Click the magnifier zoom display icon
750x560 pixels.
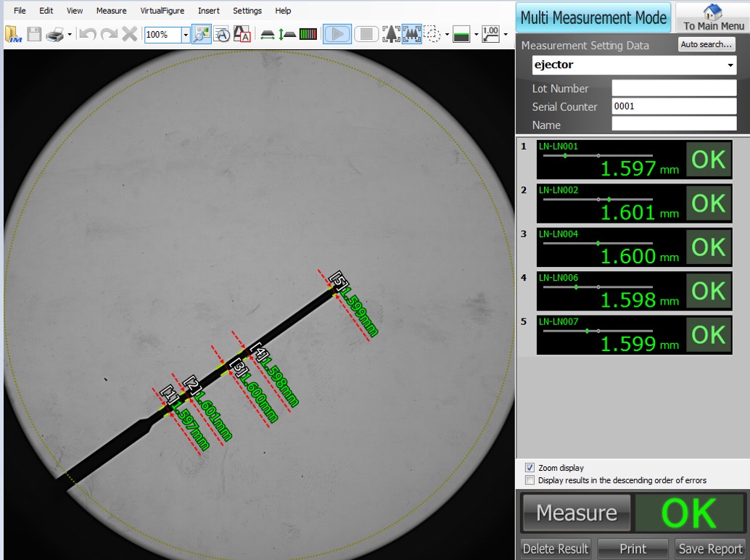click(202, 34)
